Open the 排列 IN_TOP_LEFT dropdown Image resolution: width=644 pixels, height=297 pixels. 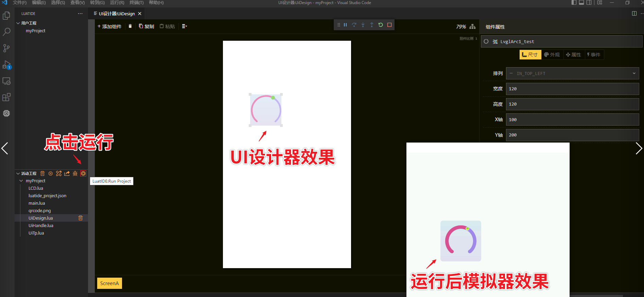click(572, 73)
